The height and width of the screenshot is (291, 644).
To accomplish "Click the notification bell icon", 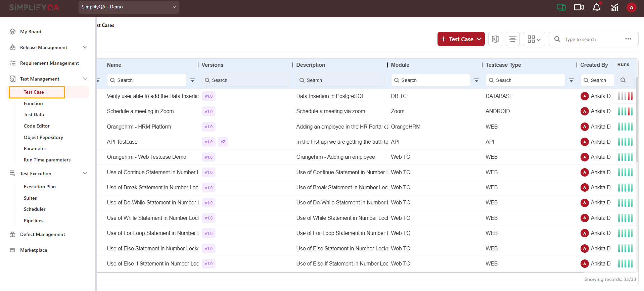I will coord(596,7).
